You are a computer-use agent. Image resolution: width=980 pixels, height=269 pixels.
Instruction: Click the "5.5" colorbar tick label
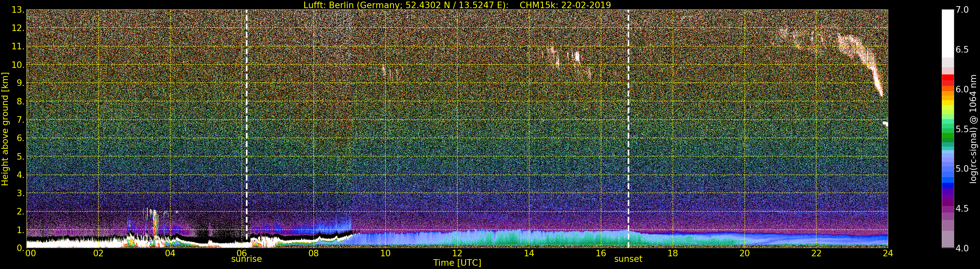962,129
